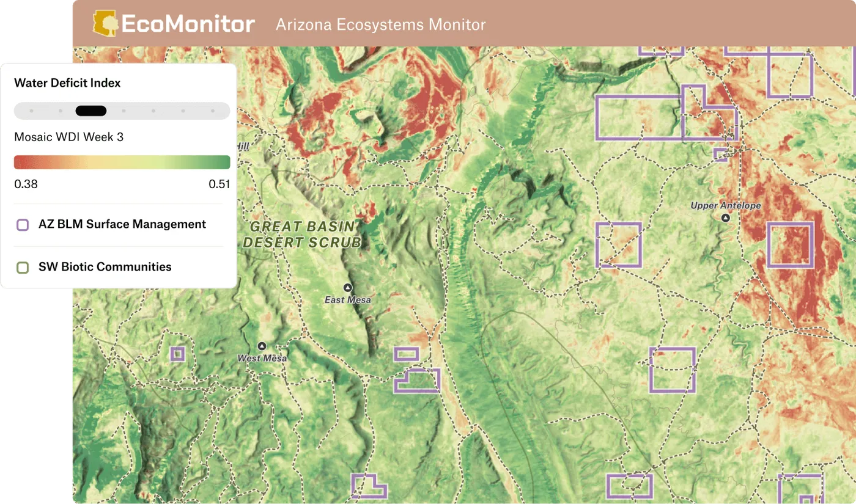Click the "GREAT BASIN DESERT SCRUB" map label
This screenshot has width=856, height=504.
point(302,235)
